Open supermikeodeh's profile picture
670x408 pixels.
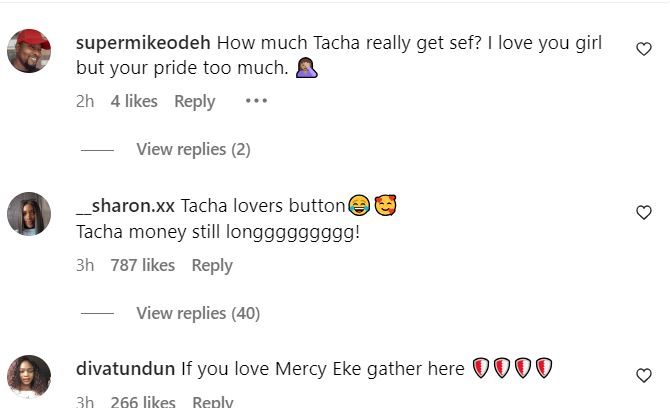coord(30,50)
